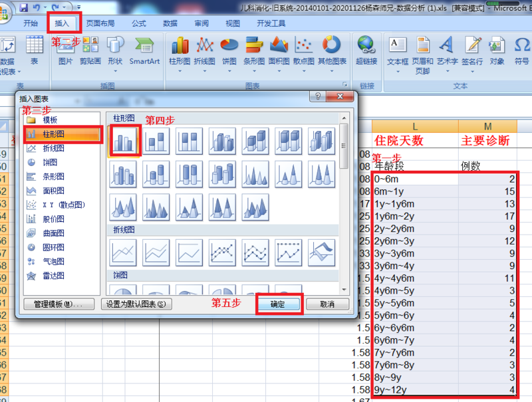532x402 pixels.
Task: Choose the 3-D line chart thumbnail
Action: pos(322,252)
